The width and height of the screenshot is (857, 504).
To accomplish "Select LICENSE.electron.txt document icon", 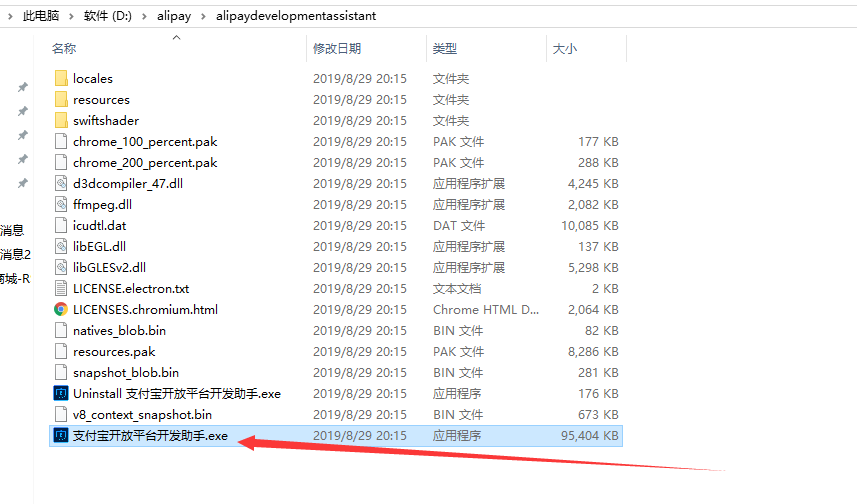I will tap(61, 288).
